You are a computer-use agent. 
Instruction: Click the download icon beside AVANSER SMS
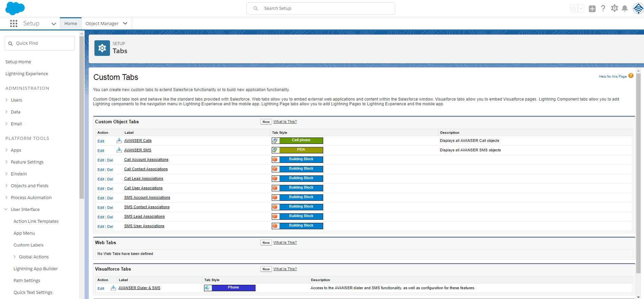point(119,150)
